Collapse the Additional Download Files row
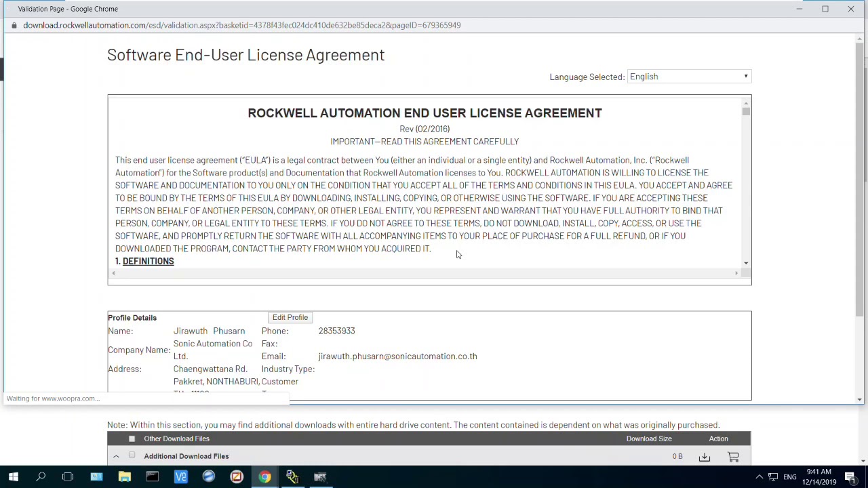 point(116,456)
